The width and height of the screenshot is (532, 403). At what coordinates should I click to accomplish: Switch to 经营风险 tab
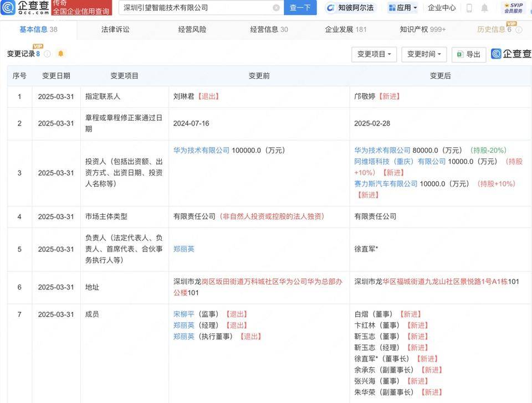[x=192, y=29]
